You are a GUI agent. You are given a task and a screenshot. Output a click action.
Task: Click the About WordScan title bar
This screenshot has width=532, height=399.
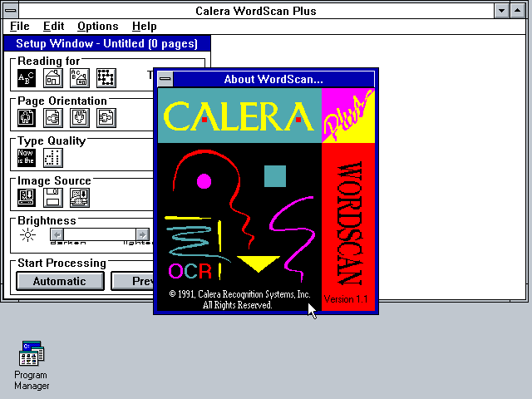click(x=273, y=79)
